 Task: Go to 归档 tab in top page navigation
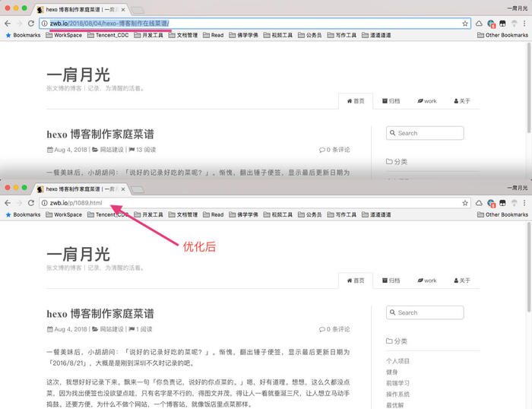[391, 101]
